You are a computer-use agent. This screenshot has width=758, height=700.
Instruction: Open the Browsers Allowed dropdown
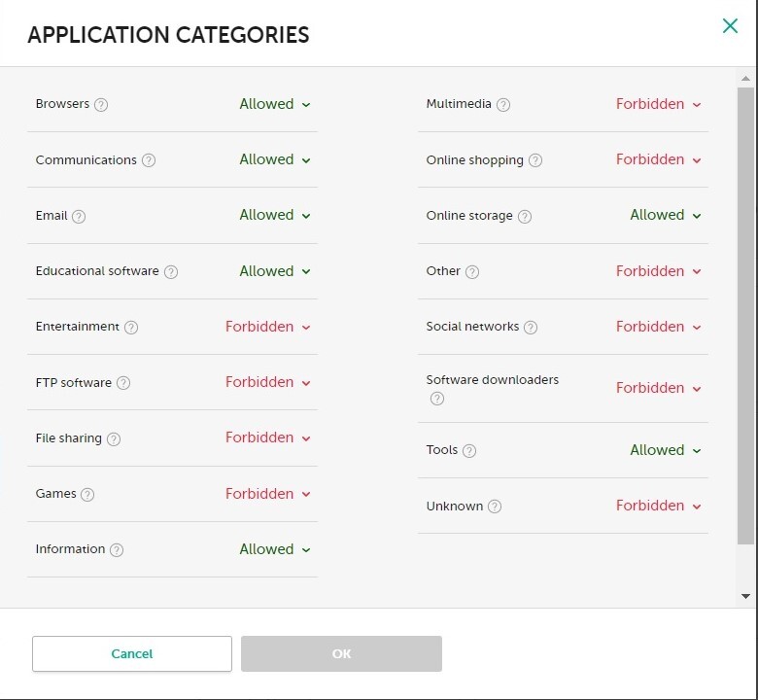click(x=275, y=104)
